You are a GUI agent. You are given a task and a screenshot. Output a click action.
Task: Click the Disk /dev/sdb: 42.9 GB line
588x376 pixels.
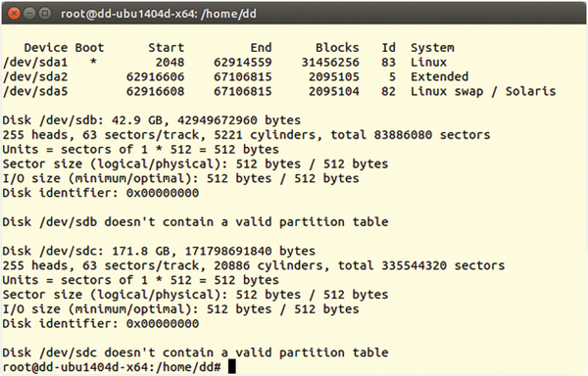coord(152,120)
